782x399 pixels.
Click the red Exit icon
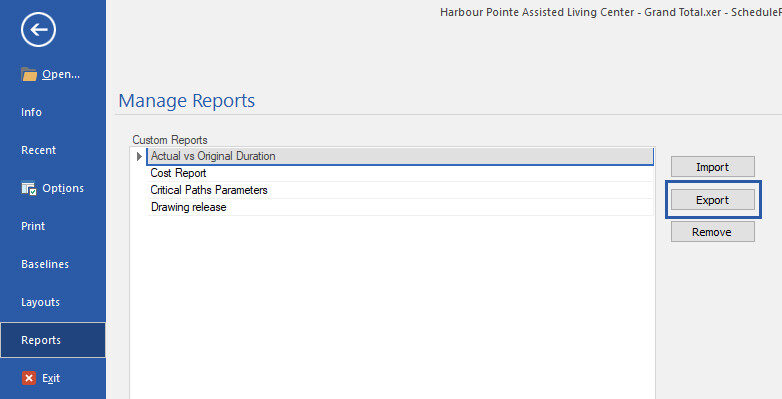[x=29, y=378]
